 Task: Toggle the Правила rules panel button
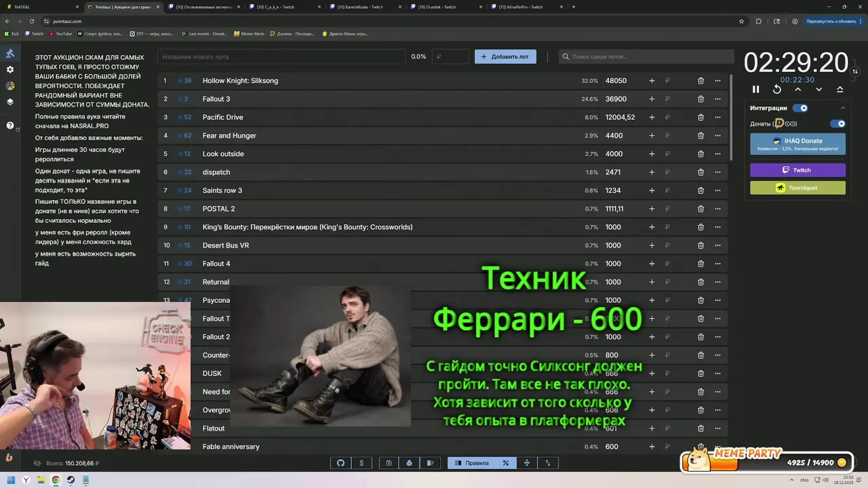[x=472, y=463]
